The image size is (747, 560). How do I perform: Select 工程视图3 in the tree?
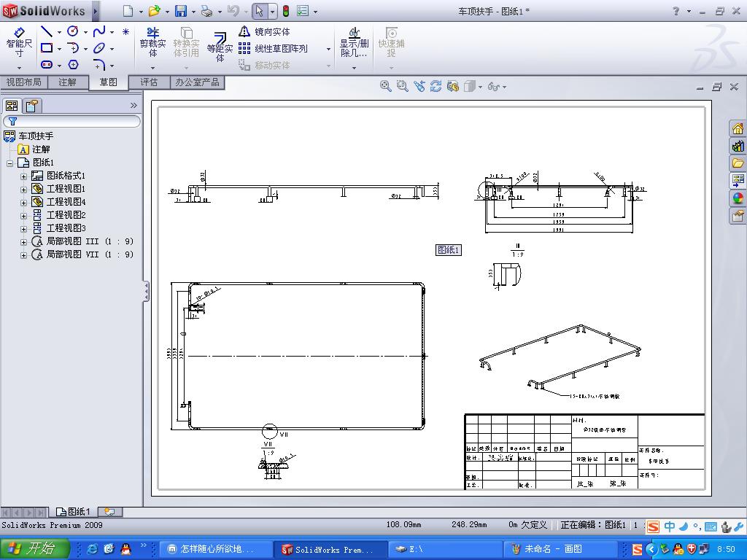tap(59, 228)
